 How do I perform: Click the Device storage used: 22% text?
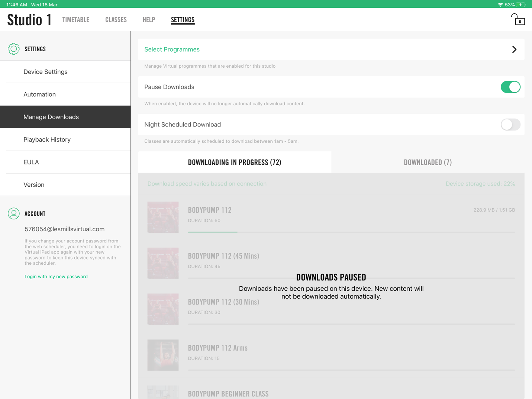(480, 184)
